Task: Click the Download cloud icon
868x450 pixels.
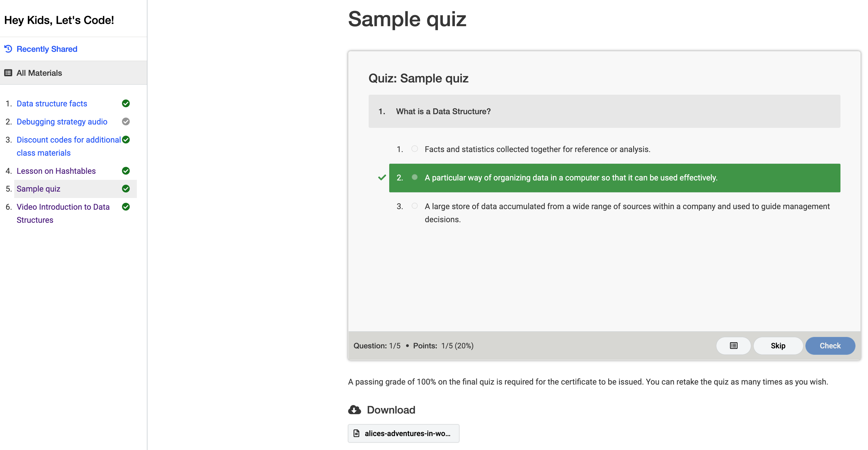Action: click(354, 410)
